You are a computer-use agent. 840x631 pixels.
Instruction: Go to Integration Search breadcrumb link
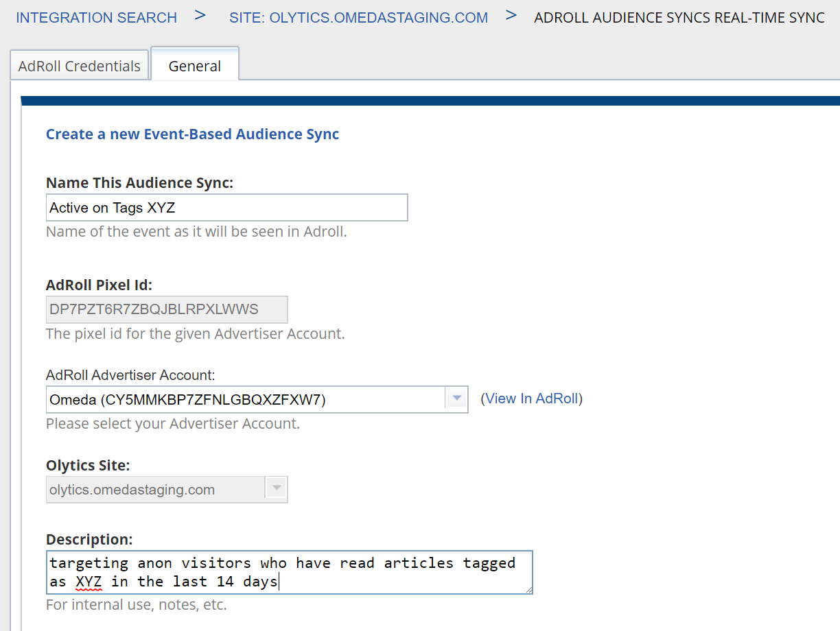pos(96,17)
